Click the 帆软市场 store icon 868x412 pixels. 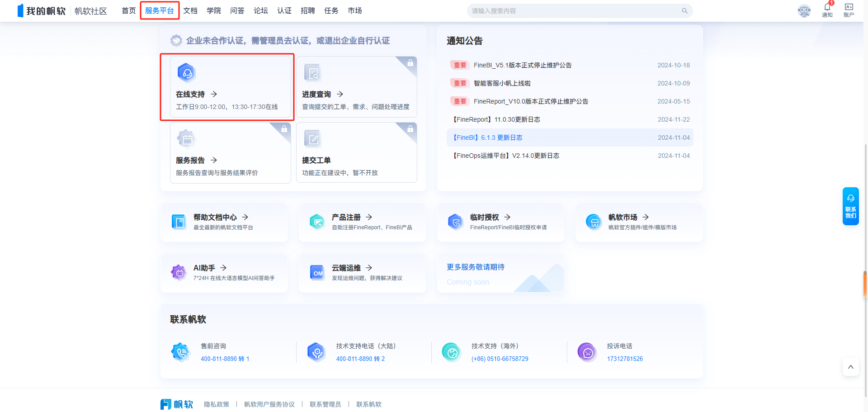tap(594, 222)
